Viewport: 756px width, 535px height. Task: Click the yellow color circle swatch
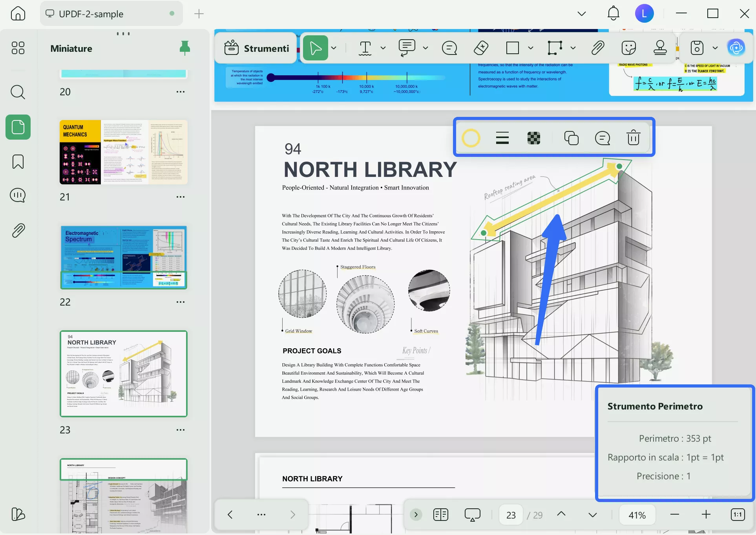point(471,138)
